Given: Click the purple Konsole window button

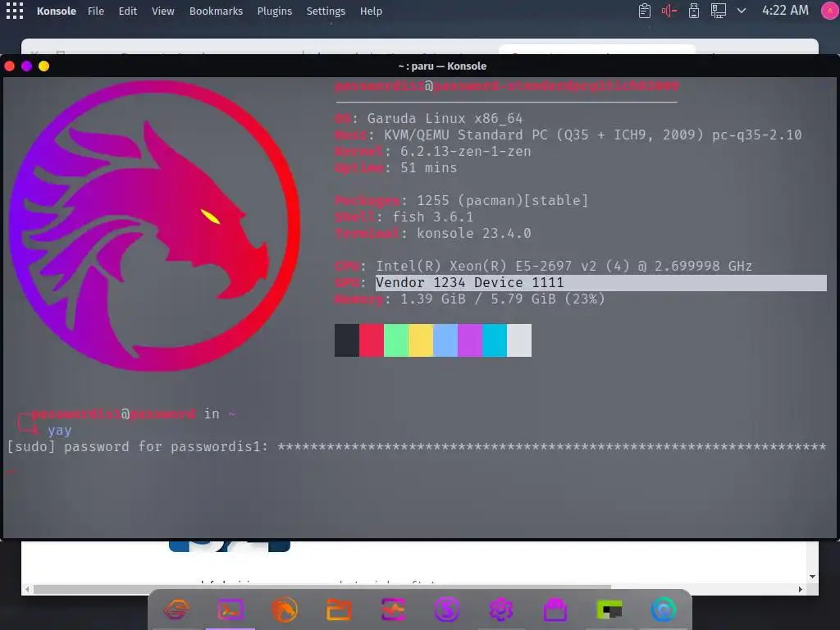Looking at the screenshot, I should pyautogui.click(x=27, y=66).
